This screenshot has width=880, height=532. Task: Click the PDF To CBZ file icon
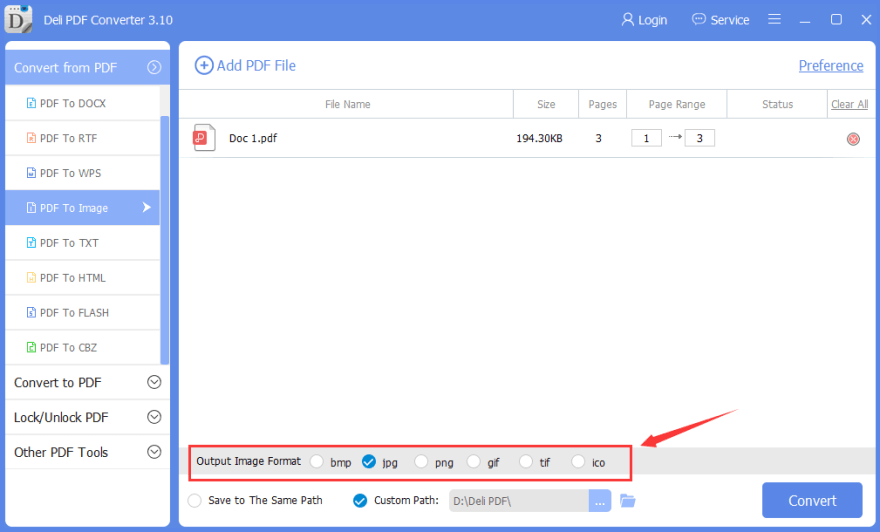(31, 347)
